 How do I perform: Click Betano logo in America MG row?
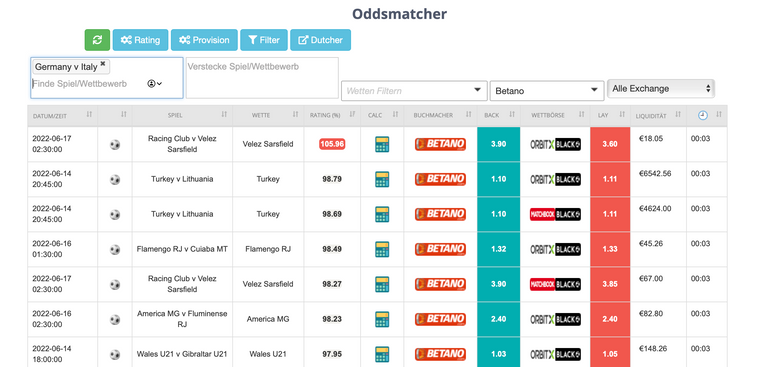[440, 319]
